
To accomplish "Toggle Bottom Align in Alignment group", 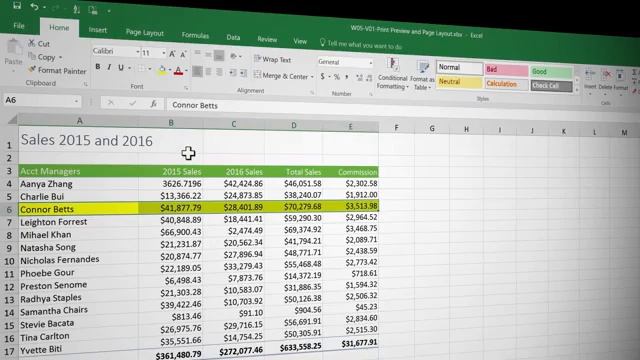I will tap(219, 55).
